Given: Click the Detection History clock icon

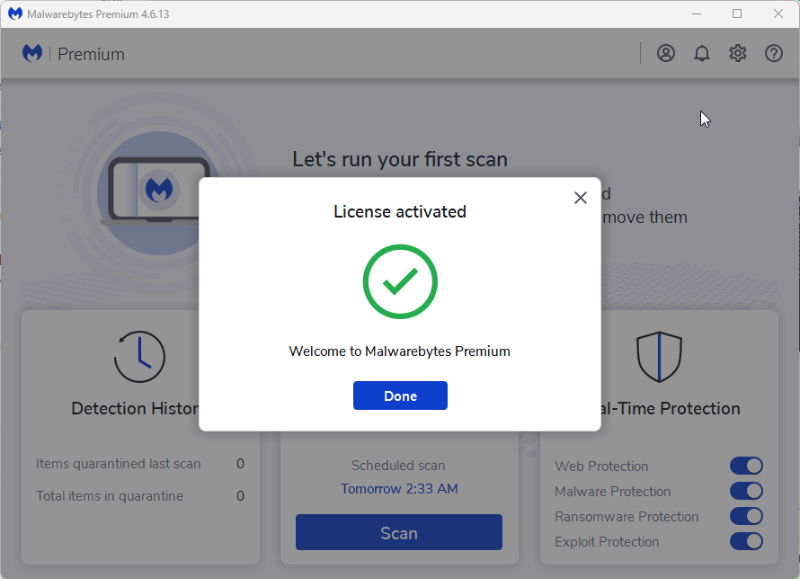Looking at the screenshot, I should pyautogui.click(x=139, y=357).
